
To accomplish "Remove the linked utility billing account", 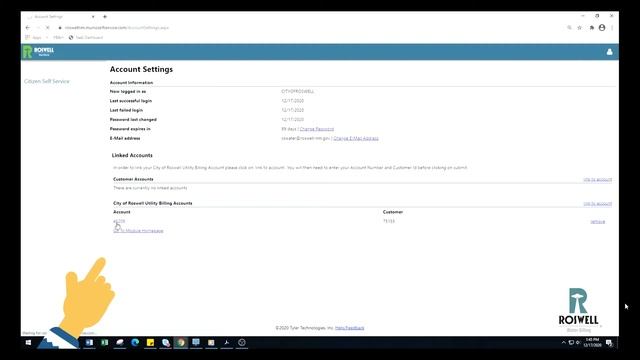I will tap(598, 222).
